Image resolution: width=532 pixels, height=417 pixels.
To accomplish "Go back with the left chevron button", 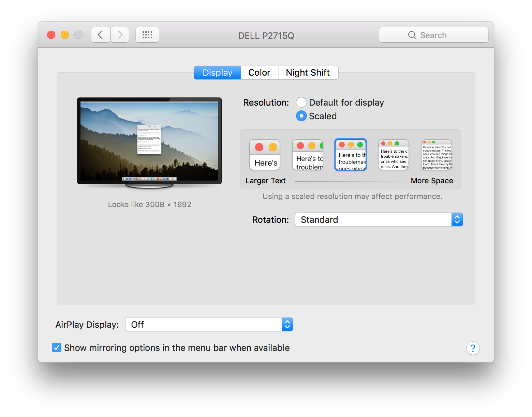I will [101, 35].
